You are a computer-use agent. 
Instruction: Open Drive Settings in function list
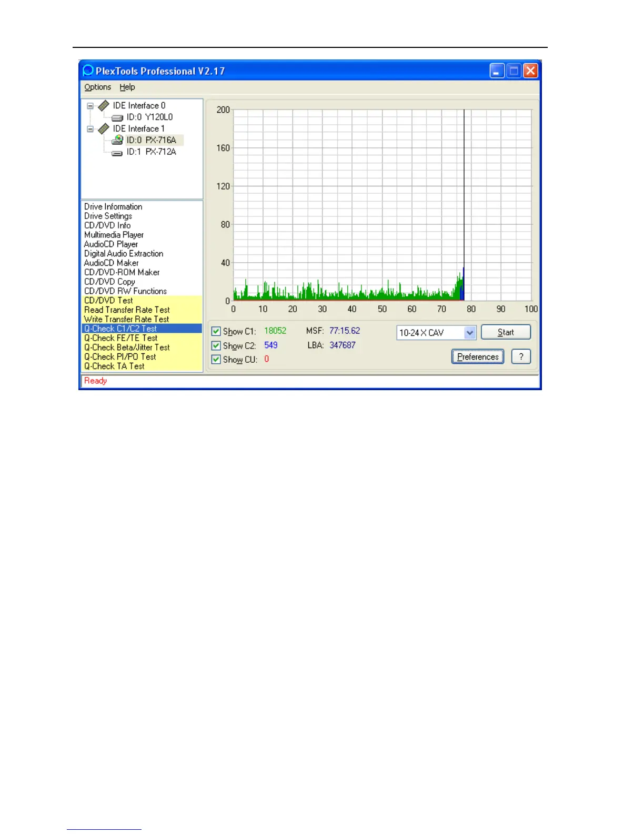click(108, 216)
